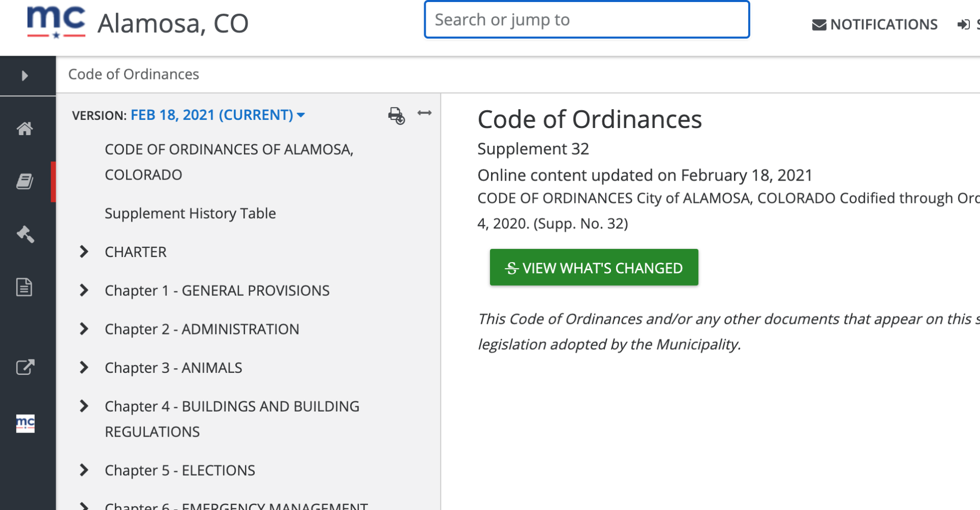Open the version FEB 18, 2021 dropdown
The width and height of the screenshot is (980, 510).
[x=218, y=115]
